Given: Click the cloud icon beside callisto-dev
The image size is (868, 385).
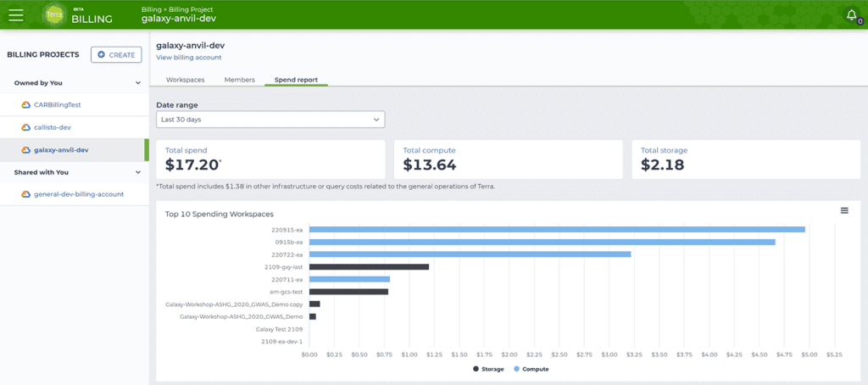Looking at the screenshot, I should pyautogui.click(x=25, y=127).
